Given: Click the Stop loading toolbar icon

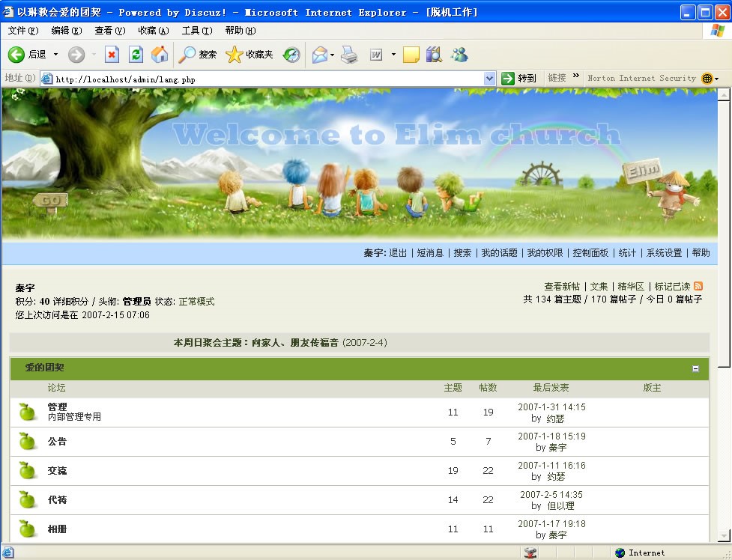Looking at the screenshot, I should 112,55.
